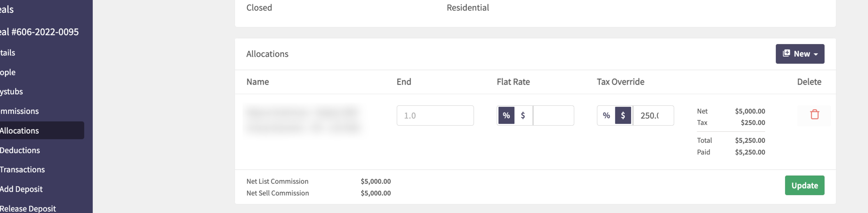Viewport: 868px width, 213px height.
Task: Open Transactions in the sidebar
Action: coord(22,170)
